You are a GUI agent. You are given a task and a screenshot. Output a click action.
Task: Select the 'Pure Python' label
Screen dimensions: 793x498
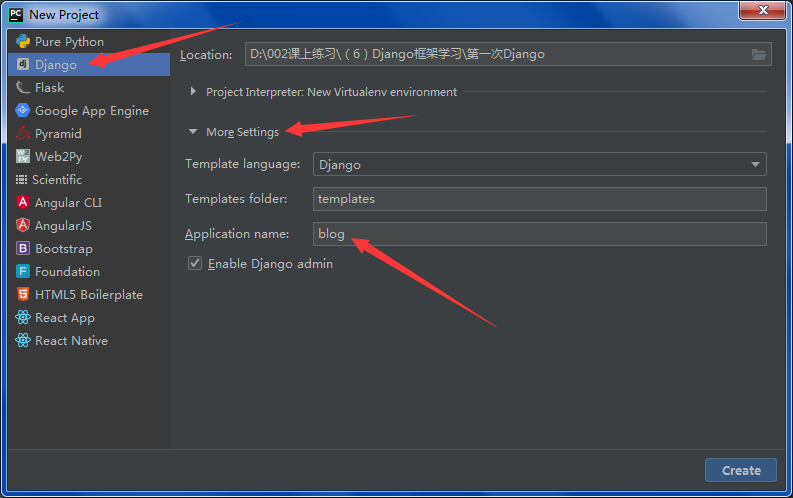point(69,42)
